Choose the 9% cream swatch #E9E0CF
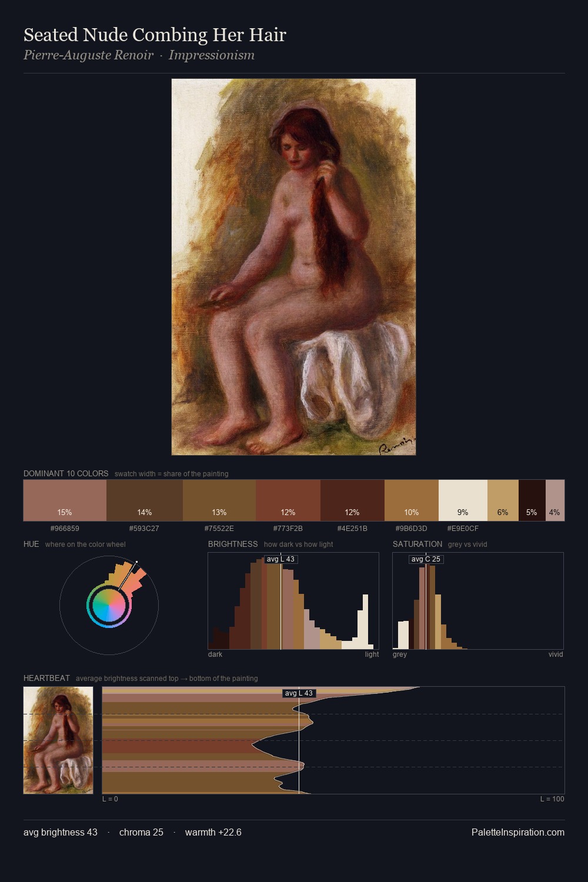This screenshot has height=882, width=588. (x=463, y=500)
